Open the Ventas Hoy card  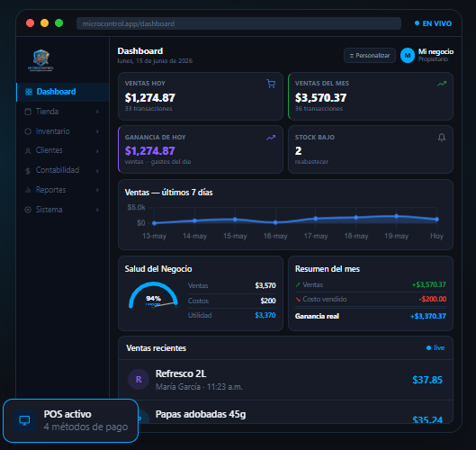click(201, 96)
